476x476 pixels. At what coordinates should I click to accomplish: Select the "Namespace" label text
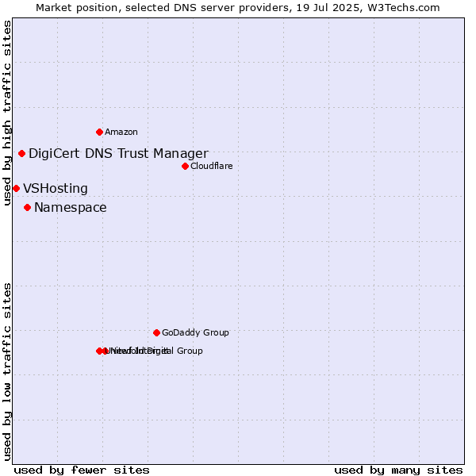pos(71,208)
